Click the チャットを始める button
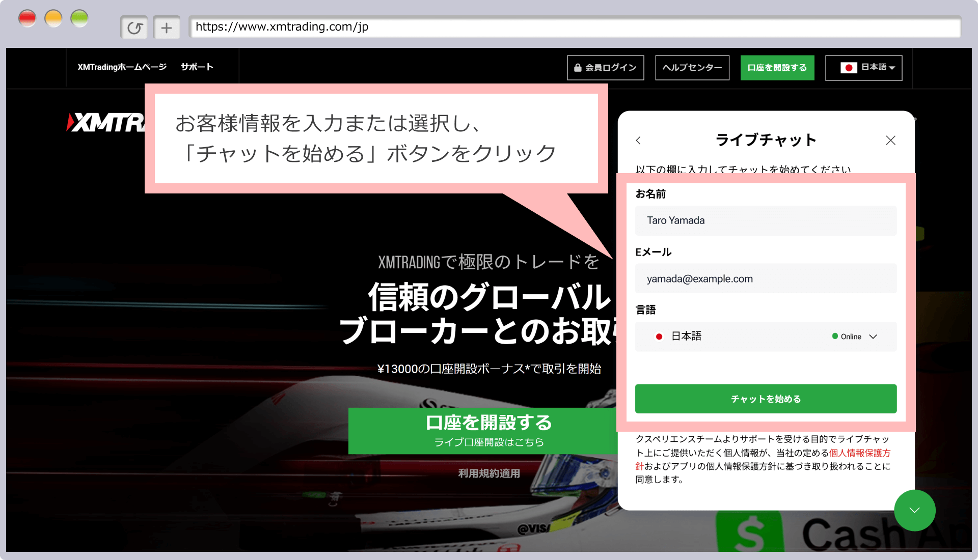Viewport: 978px width, 560px height. click(x=766, y=399)
